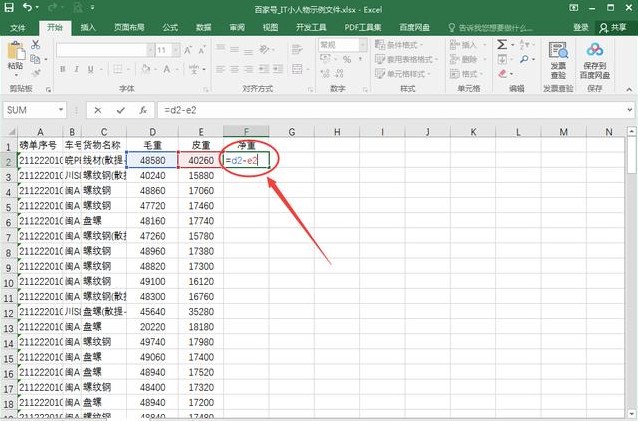Cancel formula entry with the X icon

98,110
